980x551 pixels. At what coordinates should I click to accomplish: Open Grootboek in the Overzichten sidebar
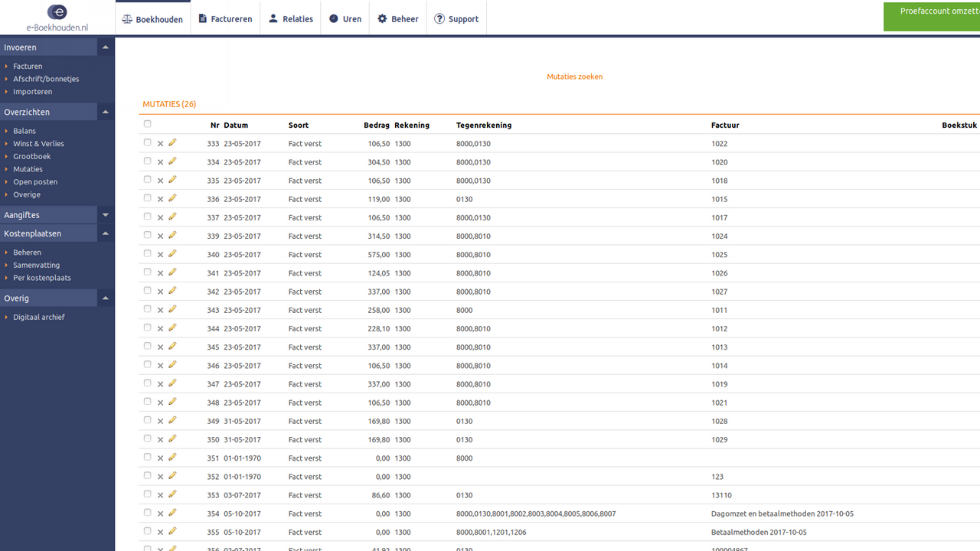(x=32, y=156)
